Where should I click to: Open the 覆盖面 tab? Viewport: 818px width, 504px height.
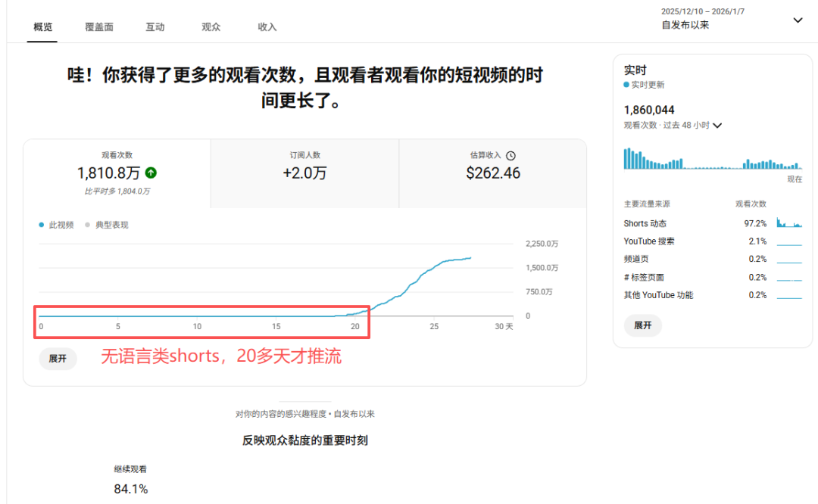click(x=99, y=27)
